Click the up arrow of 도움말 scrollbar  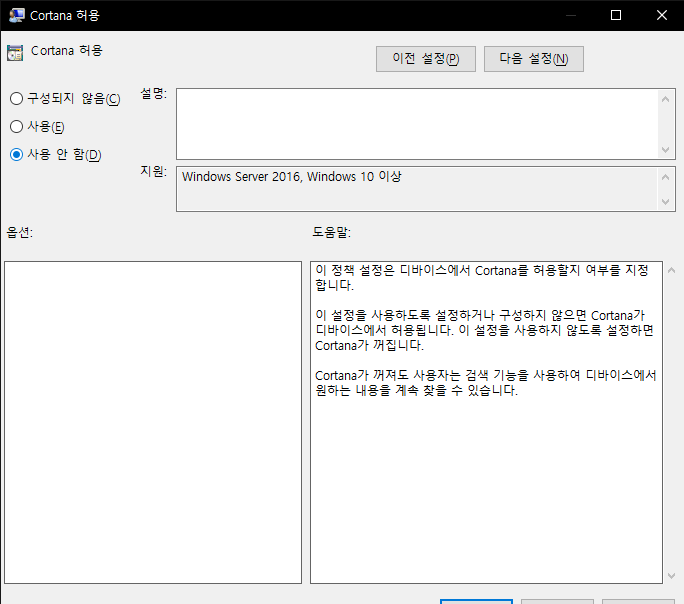[671, 270]
